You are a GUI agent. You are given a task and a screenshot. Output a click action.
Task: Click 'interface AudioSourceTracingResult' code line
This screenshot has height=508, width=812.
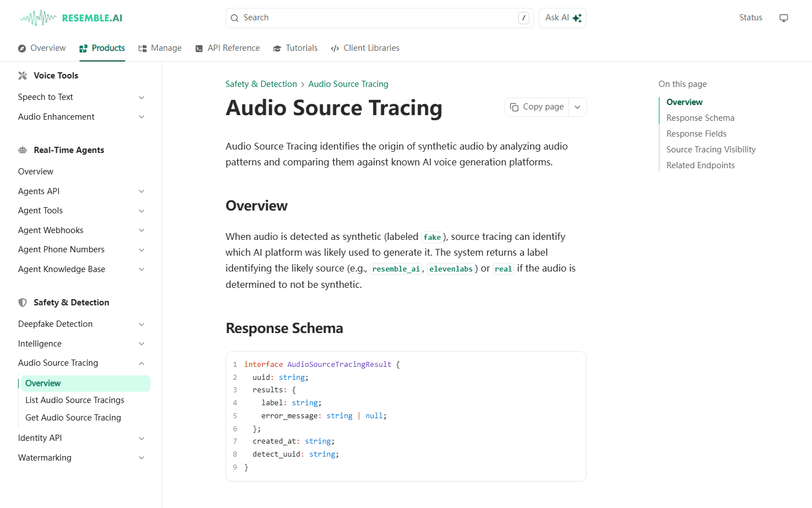(x=322, y=365)
